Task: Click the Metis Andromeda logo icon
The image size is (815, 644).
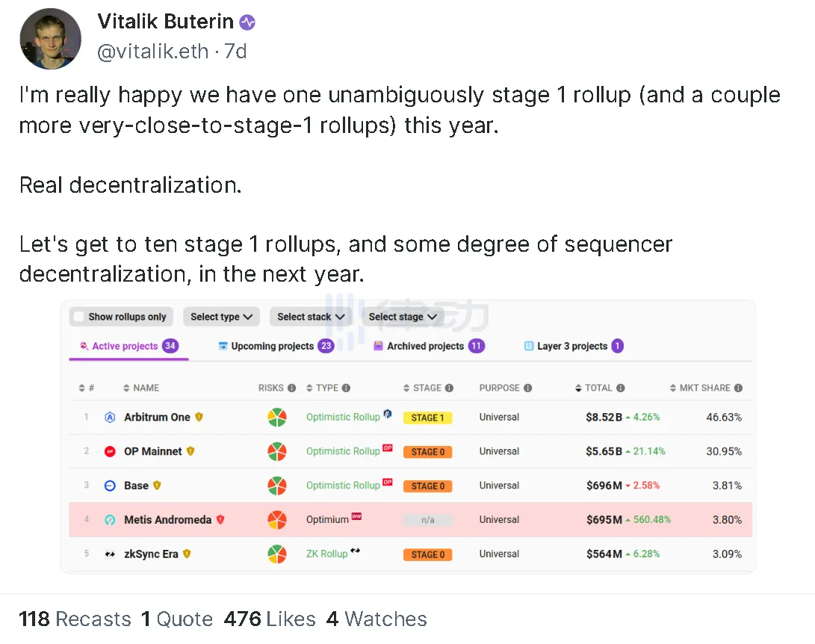Action: (111, 520)
